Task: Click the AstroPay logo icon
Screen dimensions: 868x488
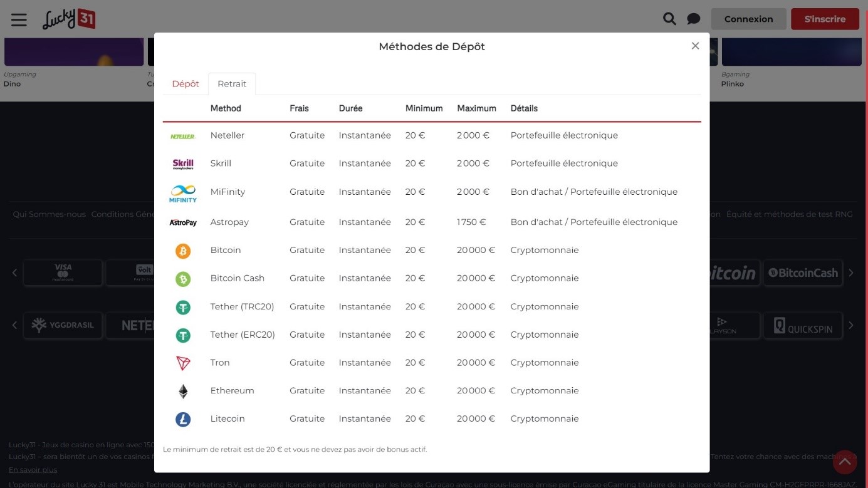Action: (x=183, y=222)
